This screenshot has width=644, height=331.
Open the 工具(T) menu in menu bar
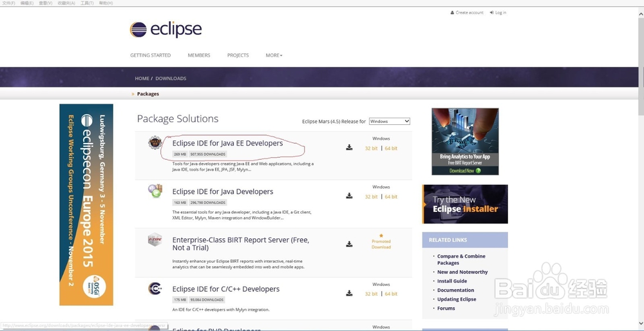tap(87, 3)
